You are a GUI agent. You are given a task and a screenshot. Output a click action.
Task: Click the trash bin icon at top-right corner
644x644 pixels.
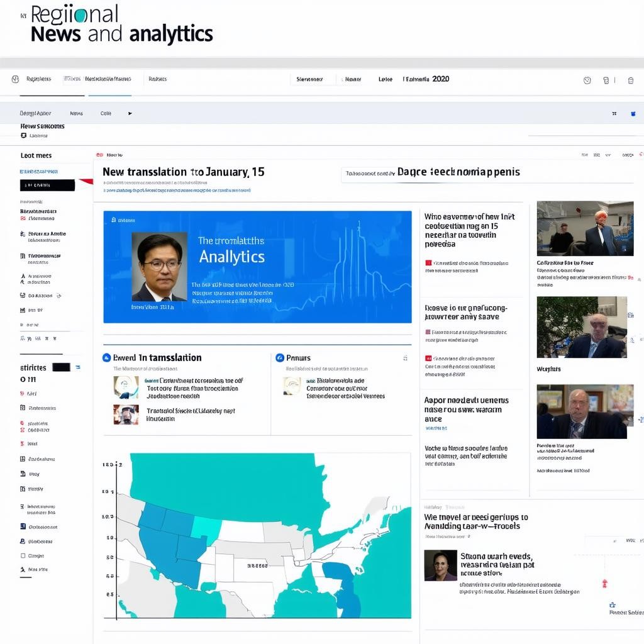click(631, 80)
